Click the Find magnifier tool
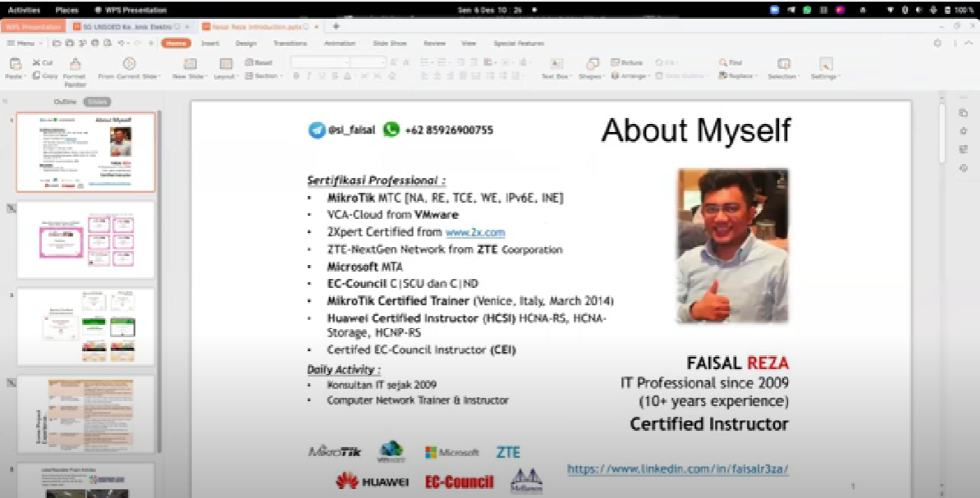The height and width of the screenshot is (498, 980). pyautogui.click(x=730, y=62)
